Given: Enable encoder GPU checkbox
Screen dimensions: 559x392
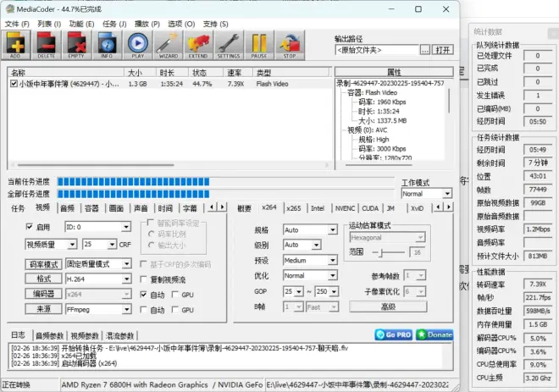Looking at the screenshot, I should 175,295.
